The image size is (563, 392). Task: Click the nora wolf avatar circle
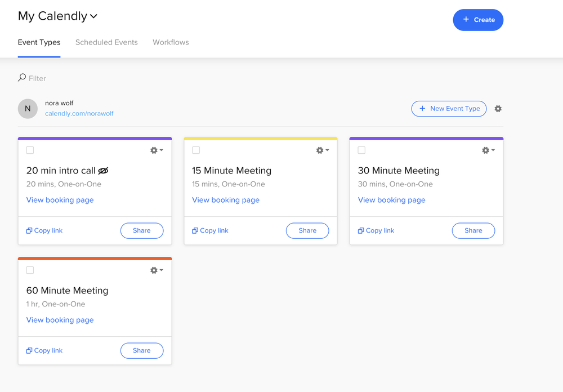tap(28, 109)
